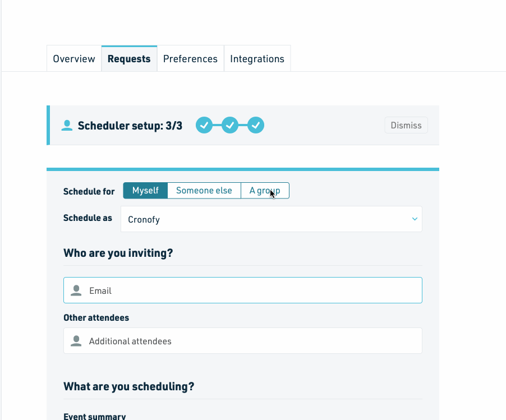The width and height of the screenshot is (506, 420).
Task: Select A group scheduling option
Action: 265,191
